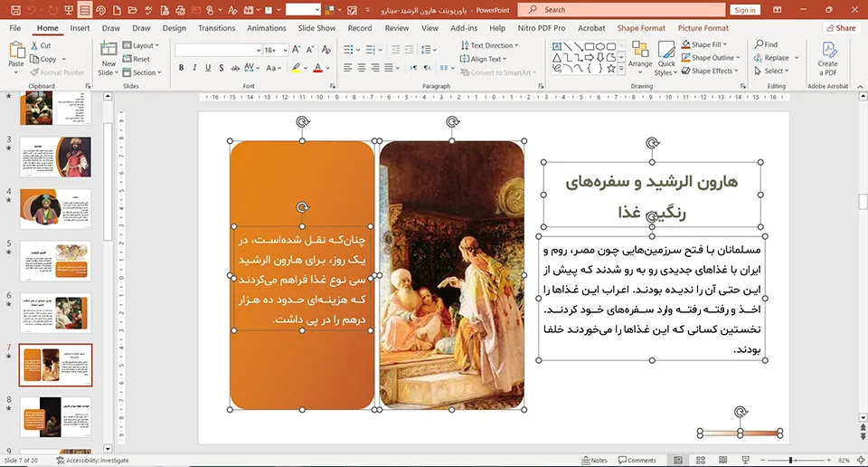The width and height of the screenshot is (868, 467).
Task: Select the rectangle shape in gallery
Action: coord(590,46)
